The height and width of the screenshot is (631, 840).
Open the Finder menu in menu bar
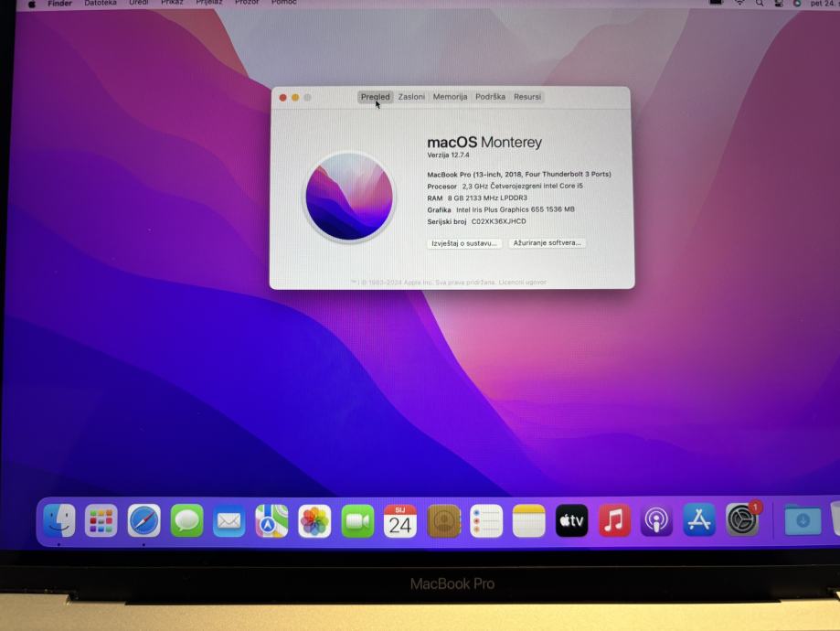click(x=59, y=4)
